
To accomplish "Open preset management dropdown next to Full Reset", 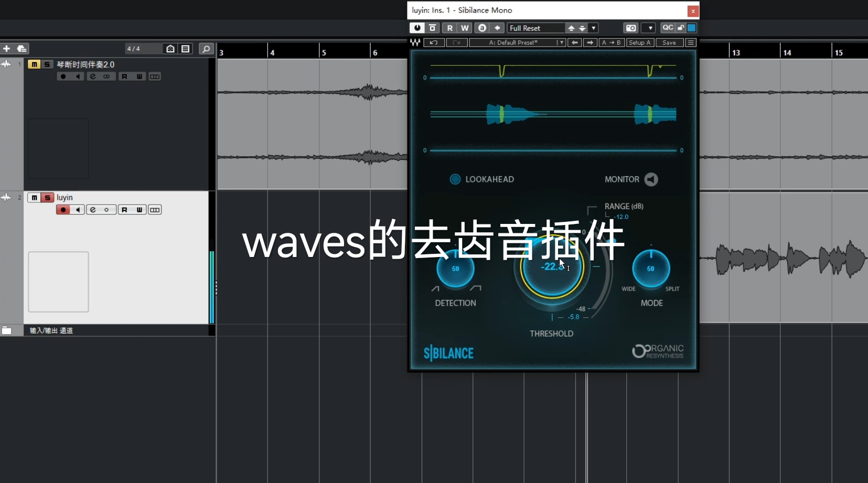I will pyautogui.click(x=594, y=28).
